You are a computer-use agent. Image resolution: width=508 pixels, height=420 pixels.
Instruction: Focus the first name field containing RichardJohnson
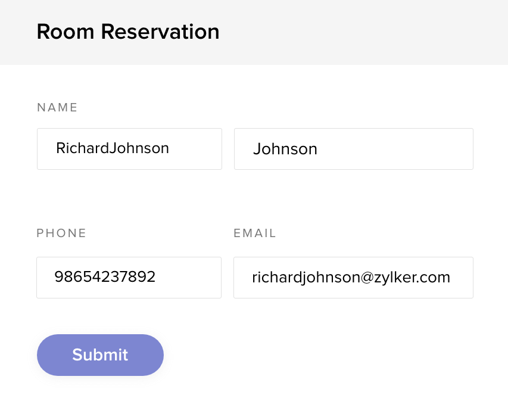[x=129, y=149]
